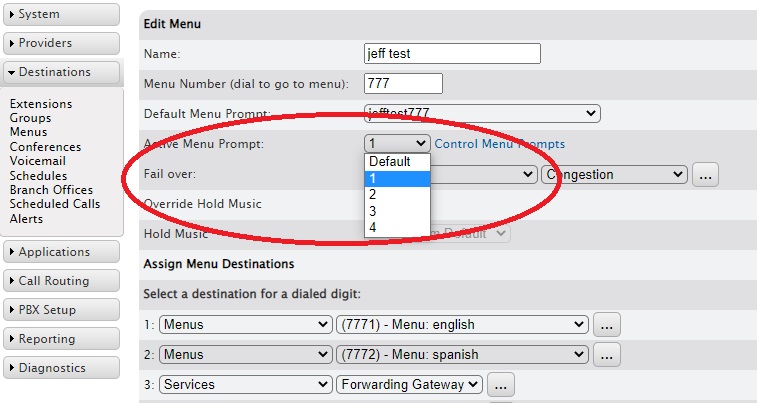Open the Groups page

click(30, 118)
